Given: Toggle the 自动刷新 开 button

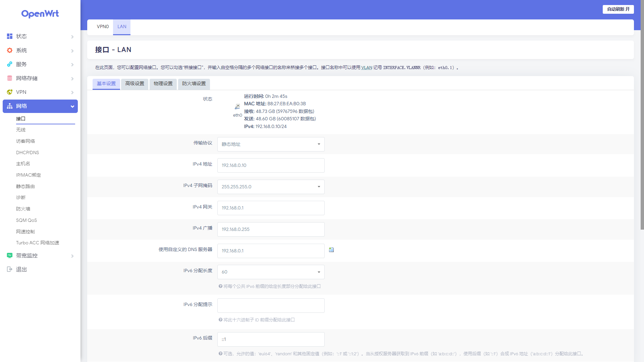Looking at the screenshot, I should coord(618,9).
